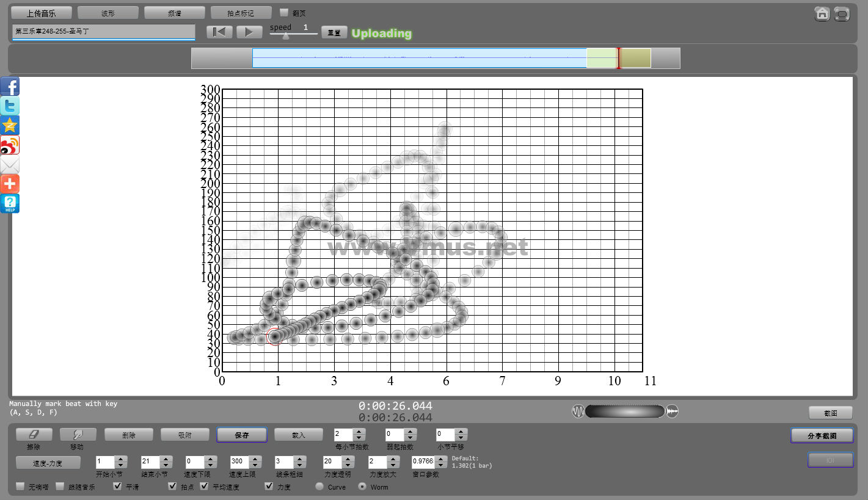868x500 pixels.
Task: Click the Twitter share icon
Action: coord(10,106)
